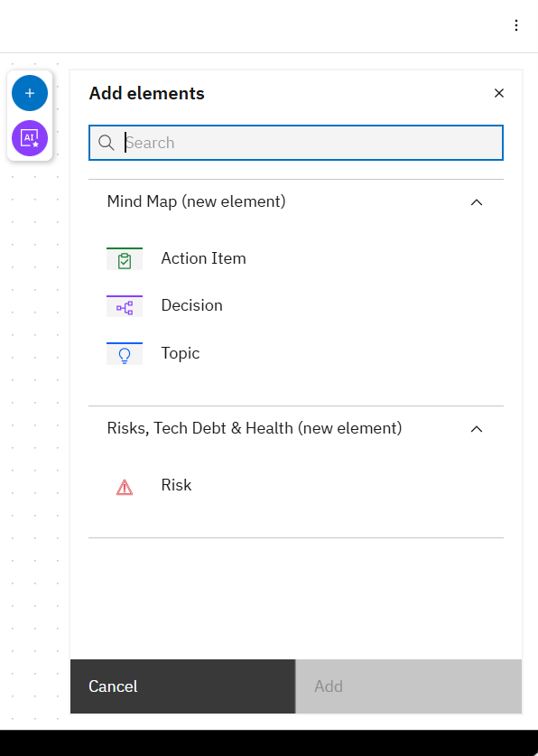Select the Action Item element
This screenshot has height=756, width=538.
coord(296,259)
